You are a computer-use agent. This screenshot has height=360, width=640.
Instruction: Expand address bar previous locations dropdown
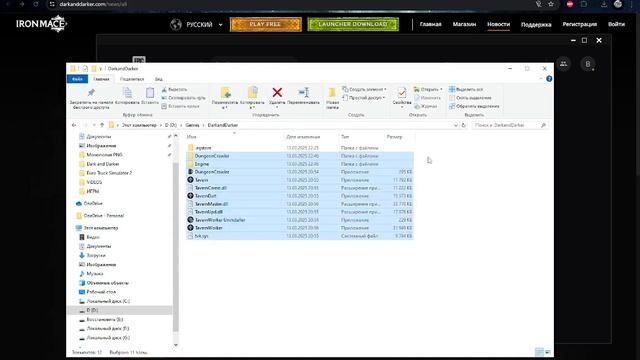pyautogui.click(x=456, y=125)
